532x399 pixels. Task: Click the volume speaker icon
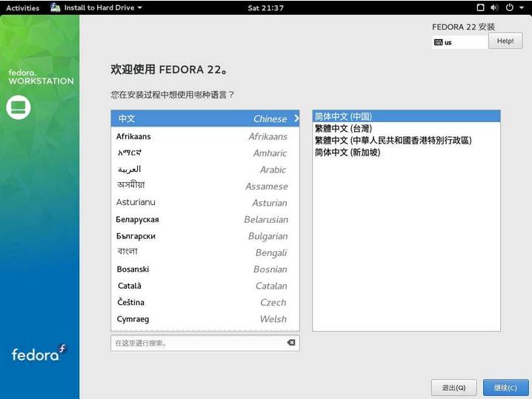tap(494, 7)
